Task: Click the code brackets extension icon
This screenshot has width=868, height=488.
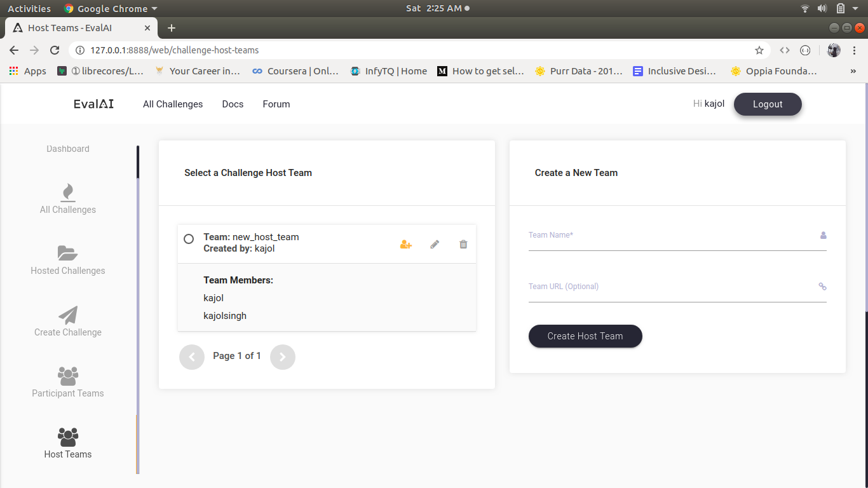Action: 785,50
